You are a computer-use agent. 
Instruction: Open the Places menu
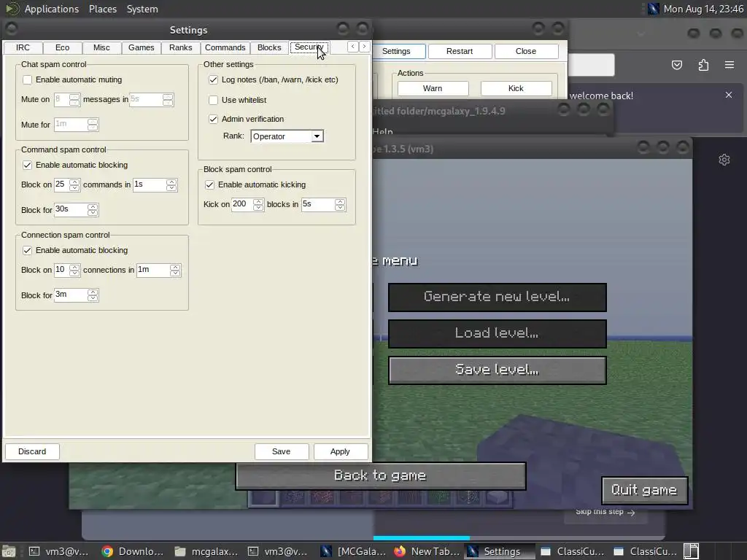102,9
